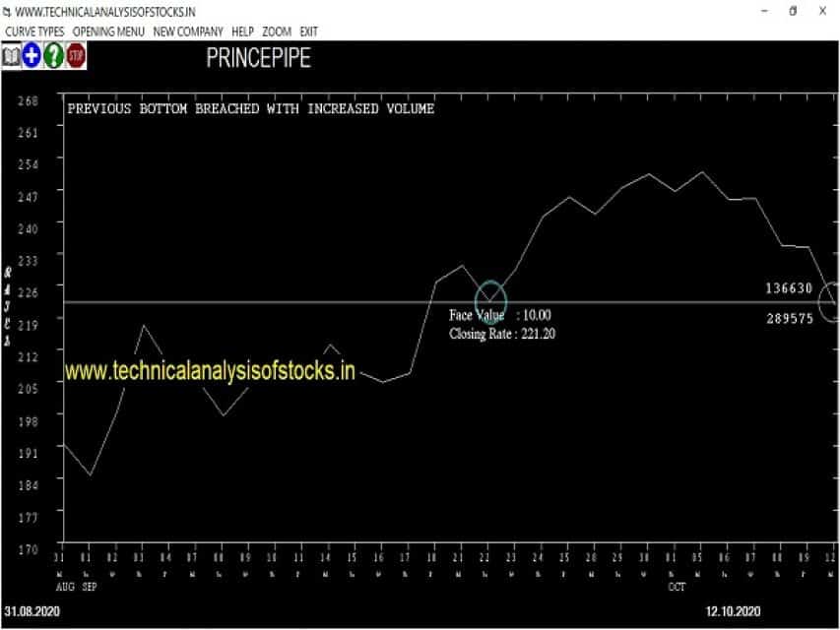Click the application icon in title bar
This screenshot has height=630, width=840.
coord(7,12)
